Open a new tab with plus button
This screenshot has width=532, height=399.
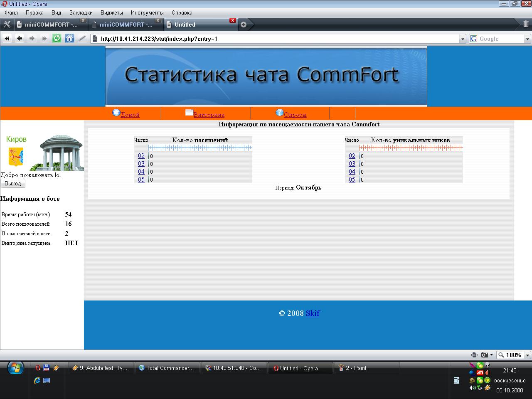point(244,25)
